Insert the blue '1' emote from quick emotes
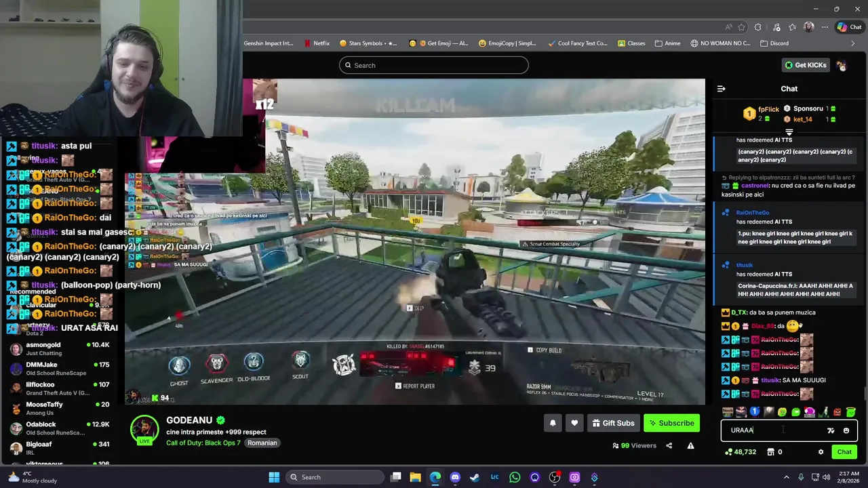 pyautogui.click(x=755, y=411)
